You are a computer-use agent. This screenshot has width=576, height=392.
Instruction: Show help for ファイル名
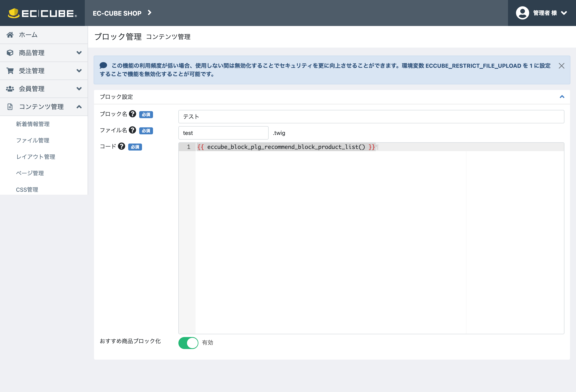(133, 130)
